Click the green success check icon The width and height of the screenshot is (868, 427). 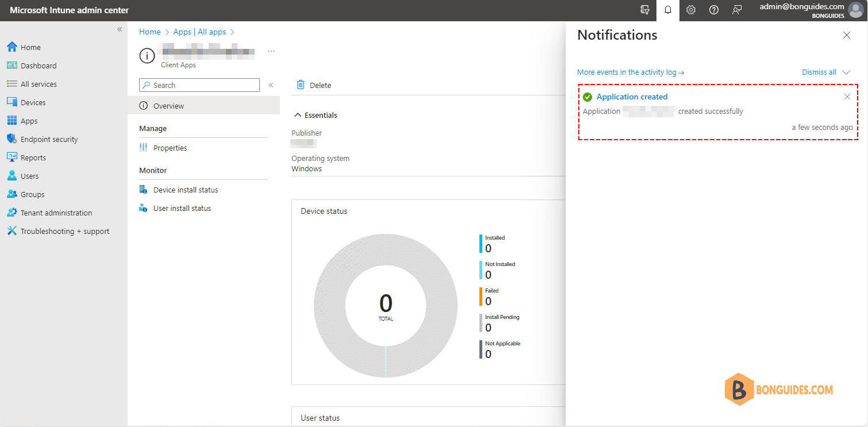pos(587,97)
